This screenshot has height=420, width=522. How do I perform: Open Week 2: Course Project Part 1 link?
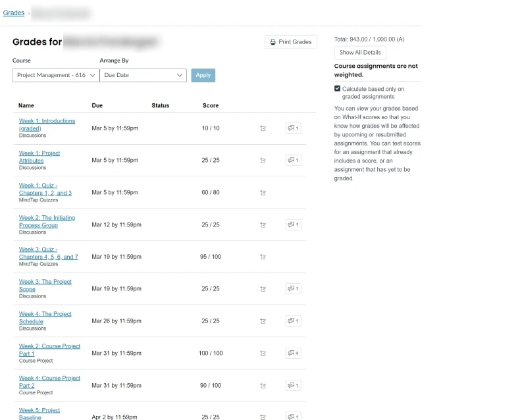49,350
